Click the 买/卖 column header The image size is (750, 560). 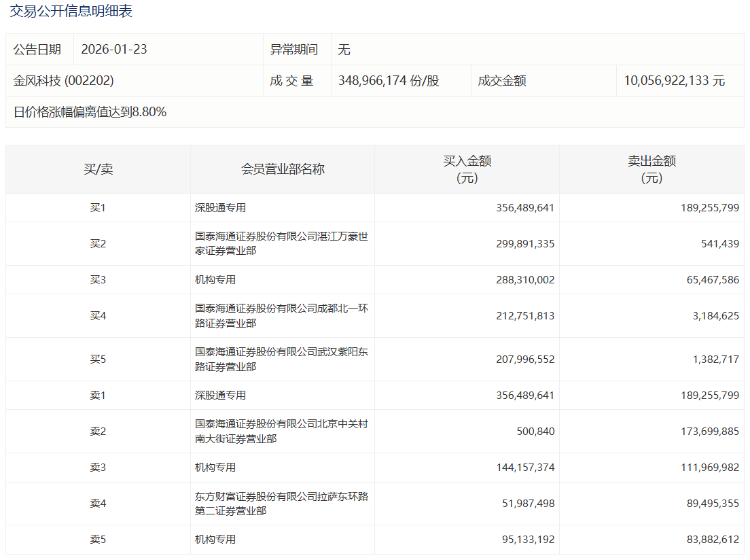point(98,169)
